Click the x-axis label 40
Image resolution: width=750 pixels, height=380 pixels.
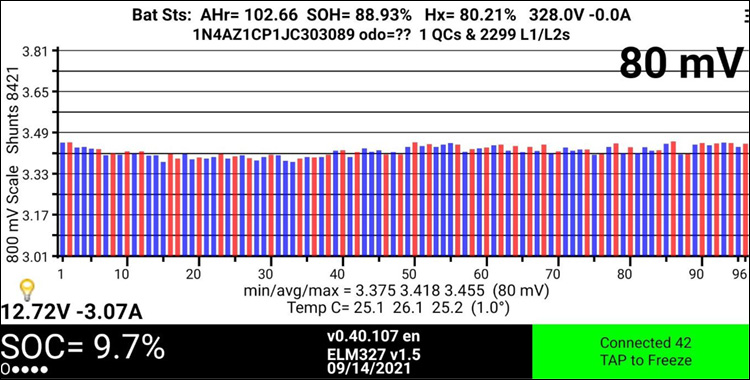pos(338,275)
